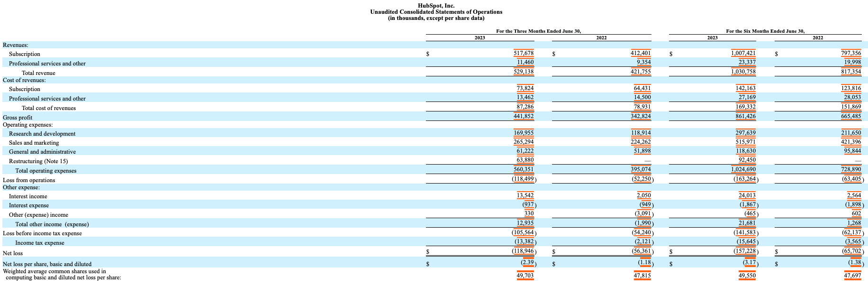Select the 'Total other income (expense)' row label
This screenshot has width=868, height=286.
(x=52, y=224)
